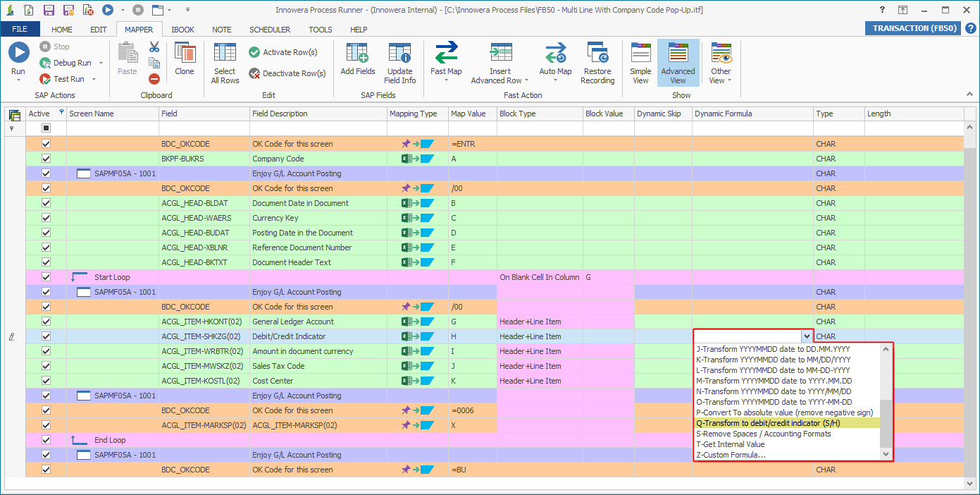Switch to Simple View
980x495 pixels.
pyautogui.click(x=640, y=54)
